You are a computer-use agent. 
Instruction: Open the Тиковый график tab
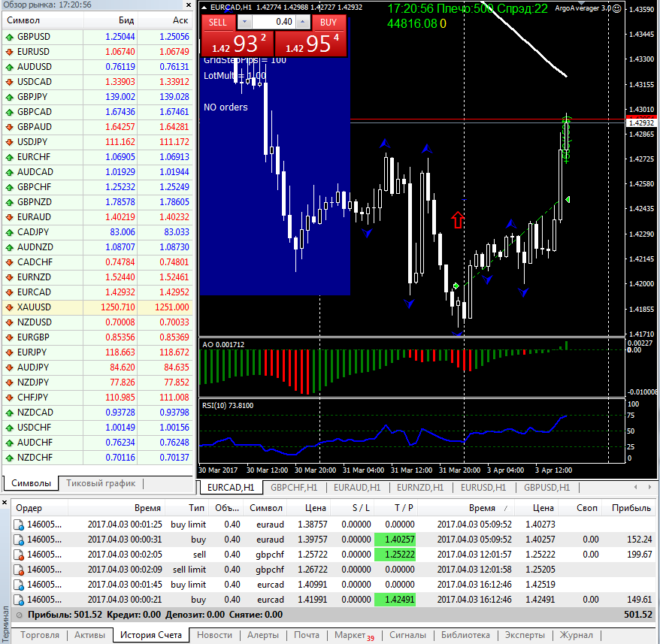click(x=101, y=483)
